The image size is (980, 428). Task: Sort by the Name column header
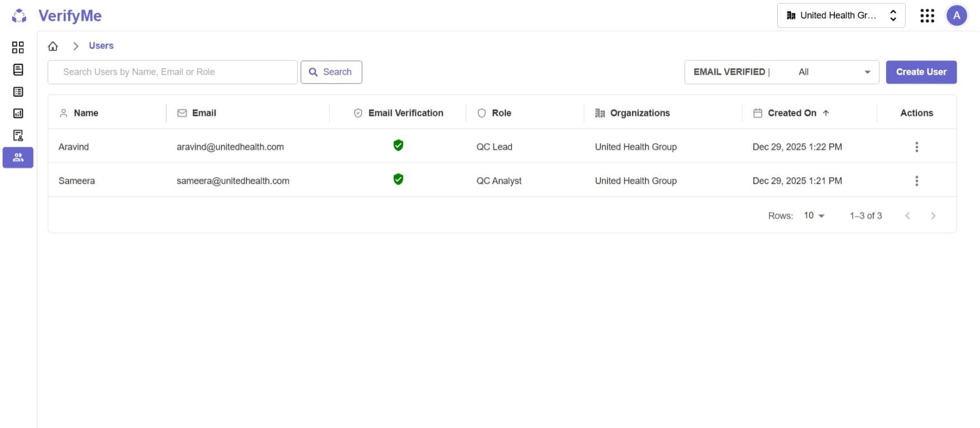click(86, 113)
